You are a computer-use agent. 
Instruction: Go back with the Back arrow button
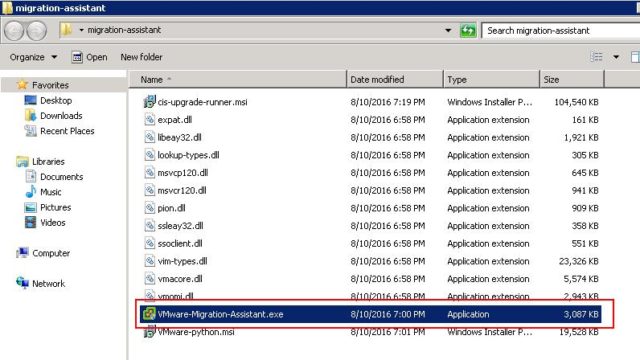[14, 31]
